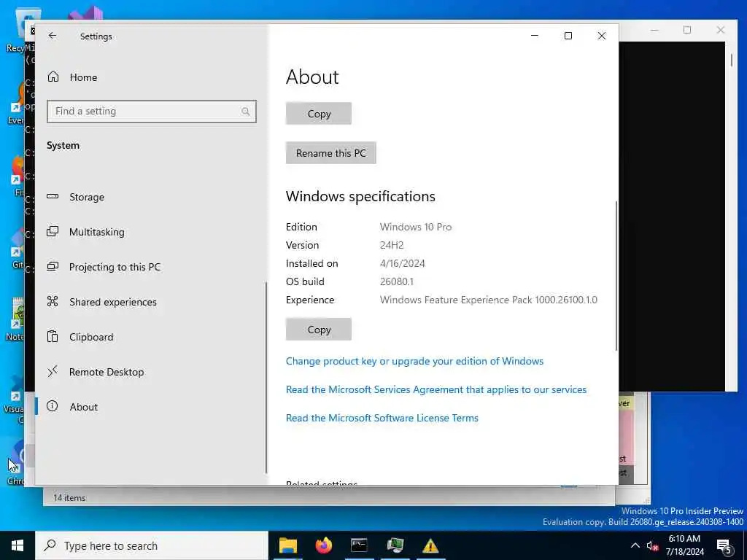Close the command prompt window behind
The image size is (747, 560).
720,30
